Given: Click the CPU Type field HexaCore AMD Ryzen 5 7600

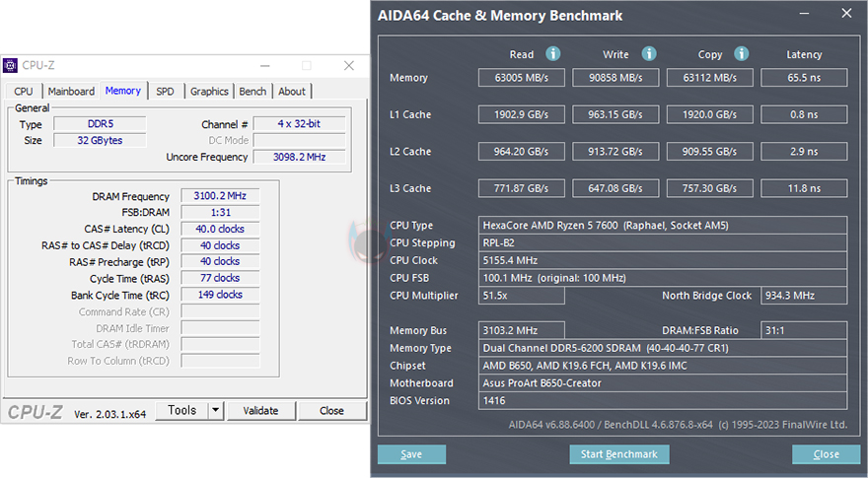Looking at the screenshot, I should pos(663,225).
